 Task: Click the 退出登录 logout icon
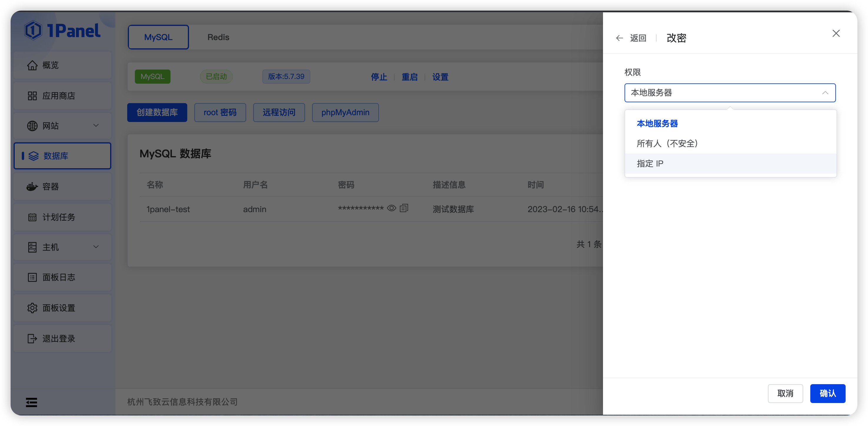[x=32, y=339]
